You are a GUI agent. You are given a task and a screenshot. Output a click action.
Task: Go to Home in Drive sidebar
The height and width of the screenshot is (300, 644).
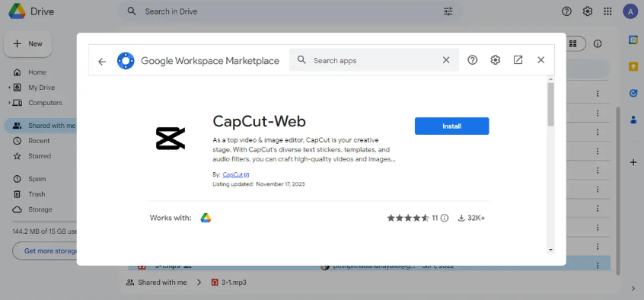tap(37, 72)
